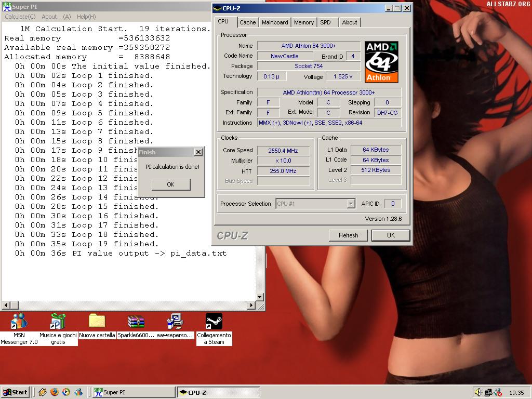Open the aawseperso installer icon

click(x=175, y=321)
